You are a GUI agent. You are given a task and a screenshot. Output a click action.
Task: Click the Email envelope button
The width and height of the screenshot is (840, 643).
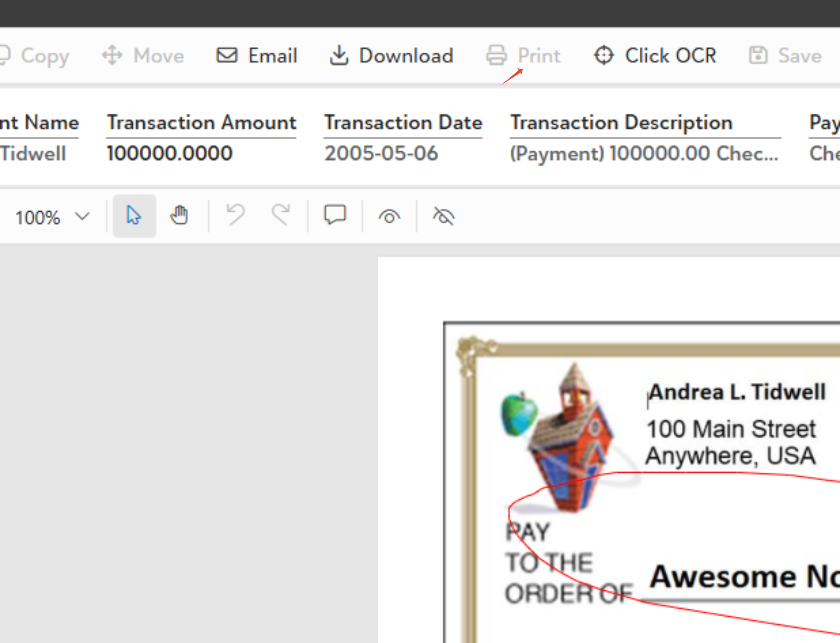tap(257, 56)
